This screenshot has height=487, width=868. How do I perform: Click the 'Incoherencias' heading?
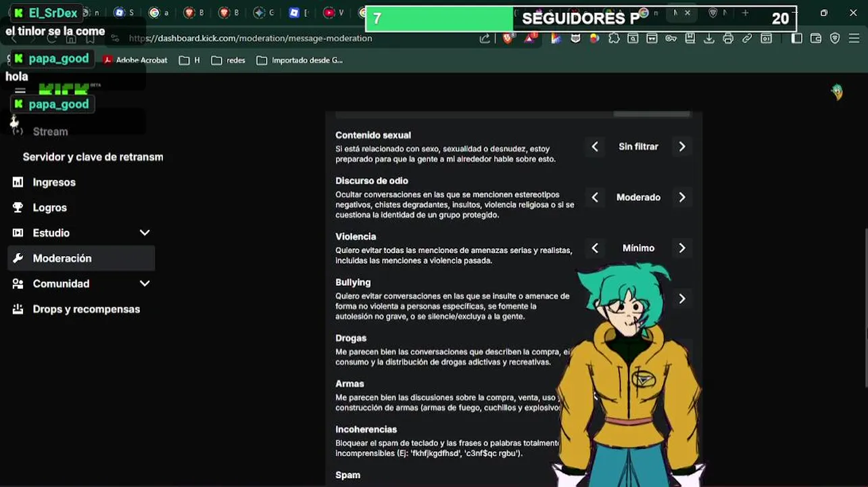(366, 430)
